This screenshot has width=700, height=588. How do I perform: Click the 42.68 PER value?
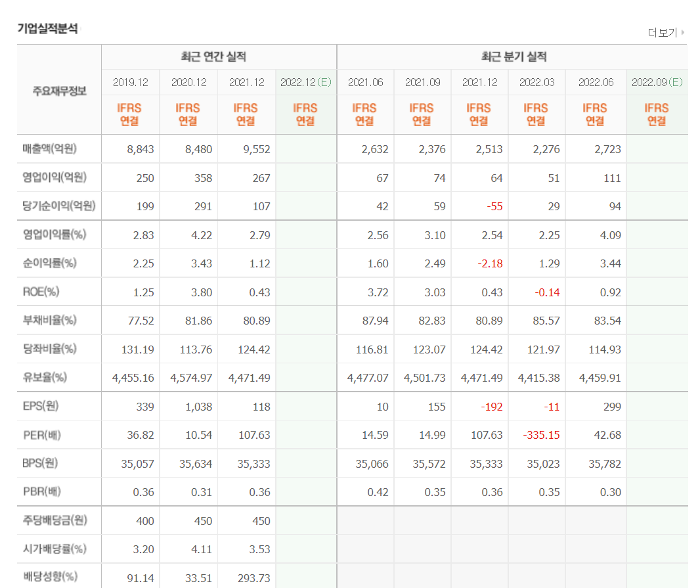[607, 435]
